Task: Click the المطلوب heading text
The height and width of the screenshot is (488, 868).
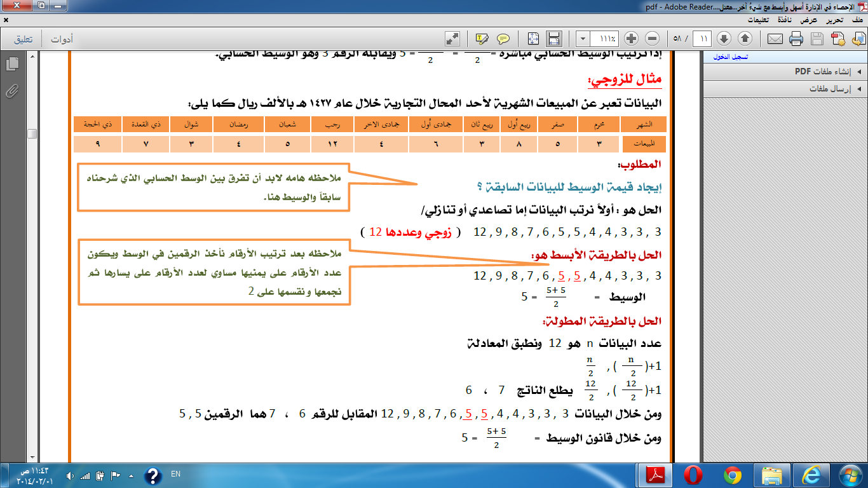Action: coord(640,165)
